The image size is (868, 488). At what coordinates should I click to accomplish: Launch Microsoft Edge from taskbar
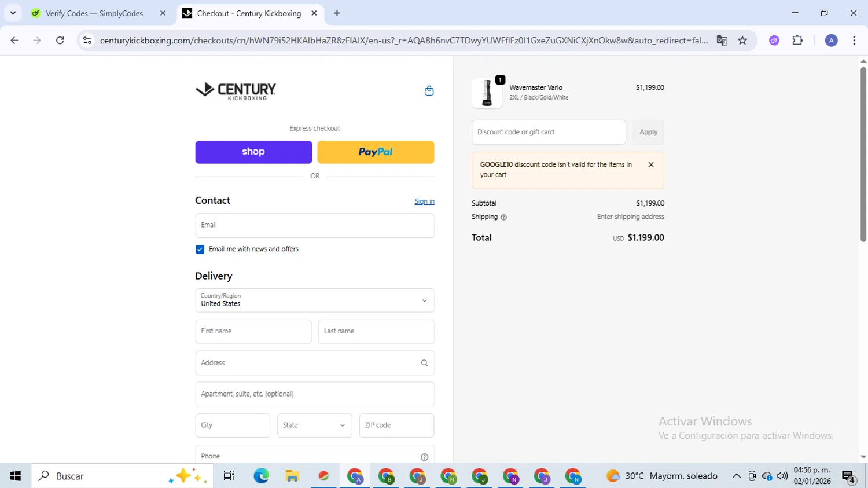(x=261, y=476)
